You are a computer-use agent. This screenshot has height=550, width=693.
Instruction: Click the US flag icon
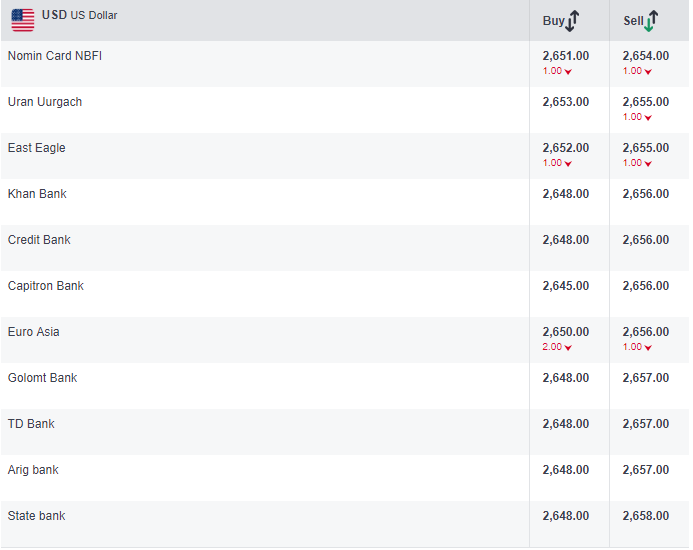click(x=23, y=20)
